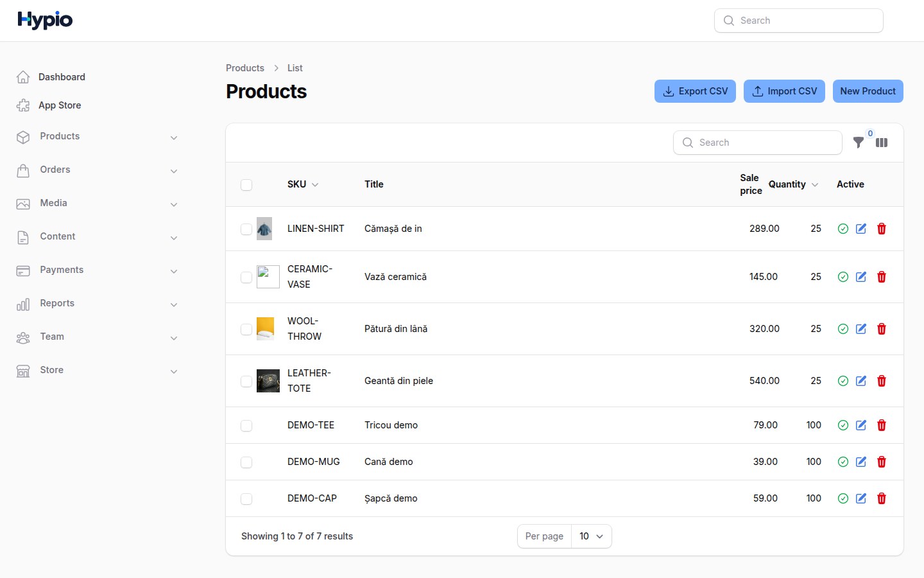Click the edit icon for LINEN-SHIRT row
This screenshot has width=924, height=578.
pyautogui.click(x=861, y=229)
